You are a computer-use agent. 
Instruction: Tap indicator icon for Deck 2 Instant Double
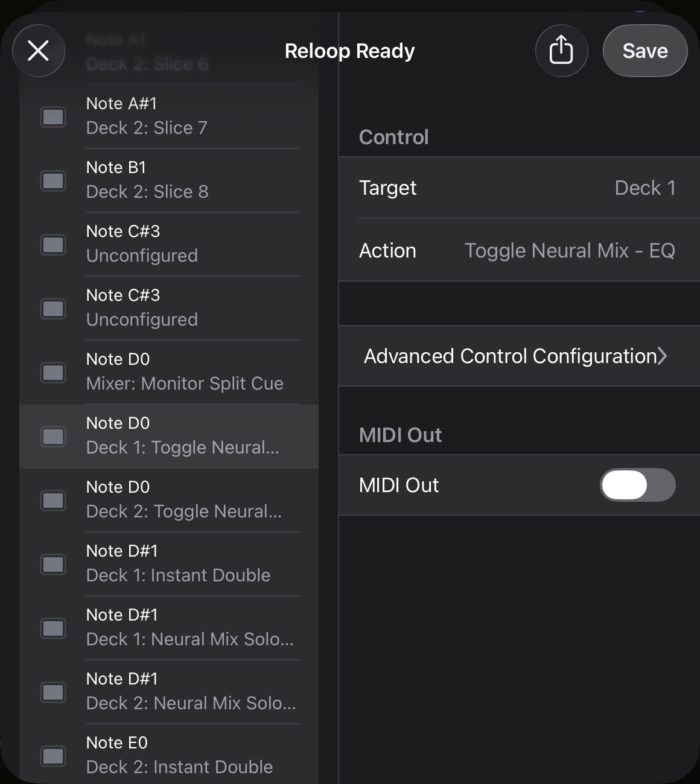(53, 756)
